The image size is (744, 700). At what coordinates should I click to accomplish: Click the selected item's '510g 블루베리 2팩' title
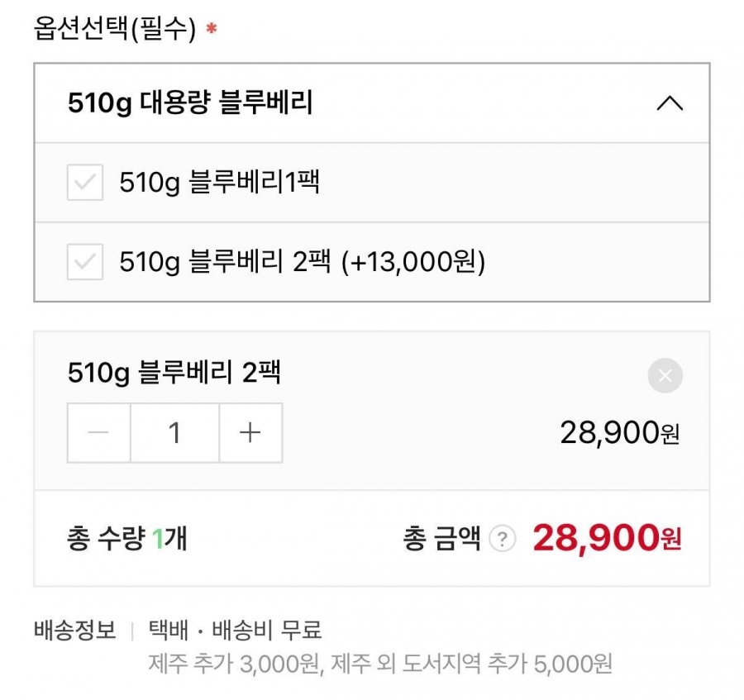174,374
